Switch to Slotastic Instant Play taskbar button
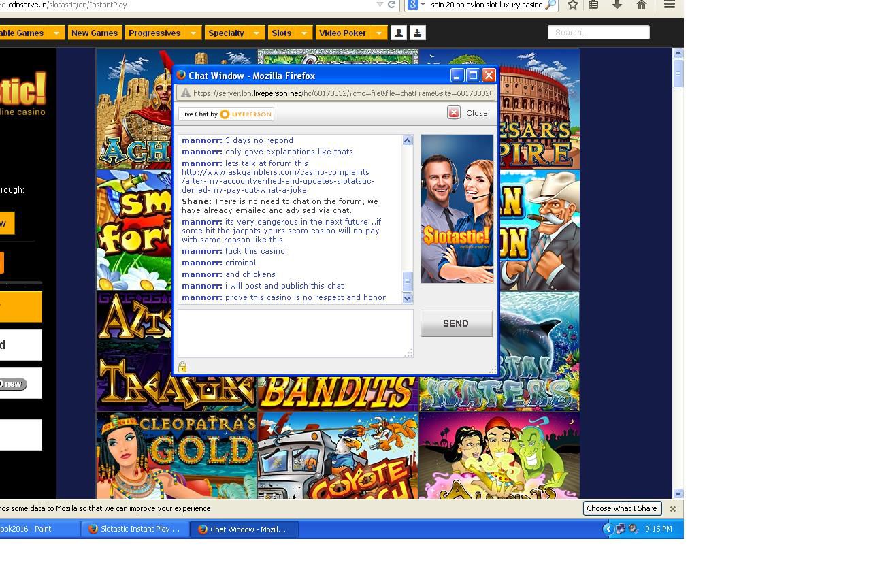Image resolution: width=871 pixels, height=588 pixels. (x=135, y=529)
